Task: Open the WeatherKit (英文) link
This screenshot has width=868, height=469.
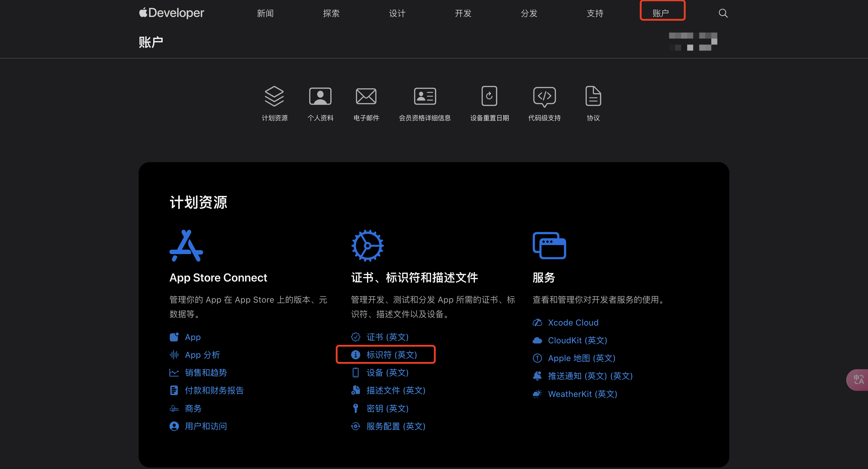Action: pos(583,394)
